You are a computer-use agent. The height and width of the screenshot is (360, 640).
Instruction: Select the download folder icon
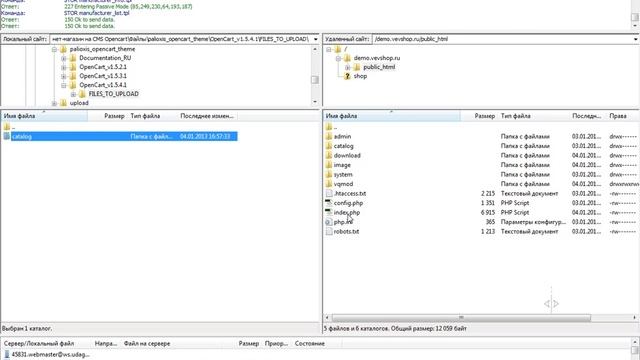click(x=329, y=155)
